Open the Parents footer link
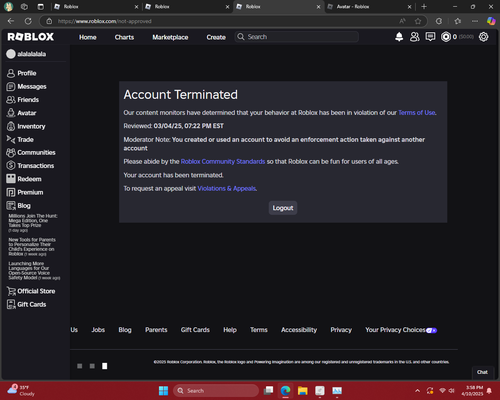The image size is (500, 400). [x=156, y=330]
